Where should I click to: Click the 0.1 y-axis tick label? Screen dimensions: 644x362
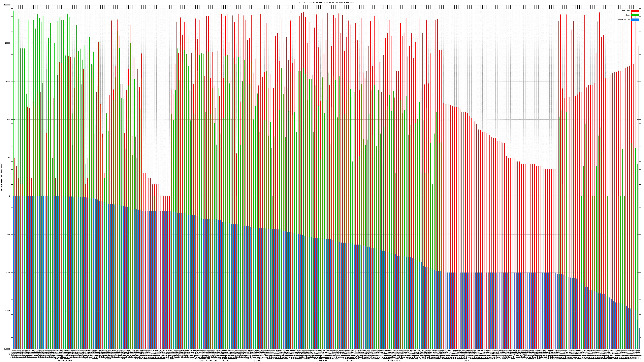click(8, 234)
